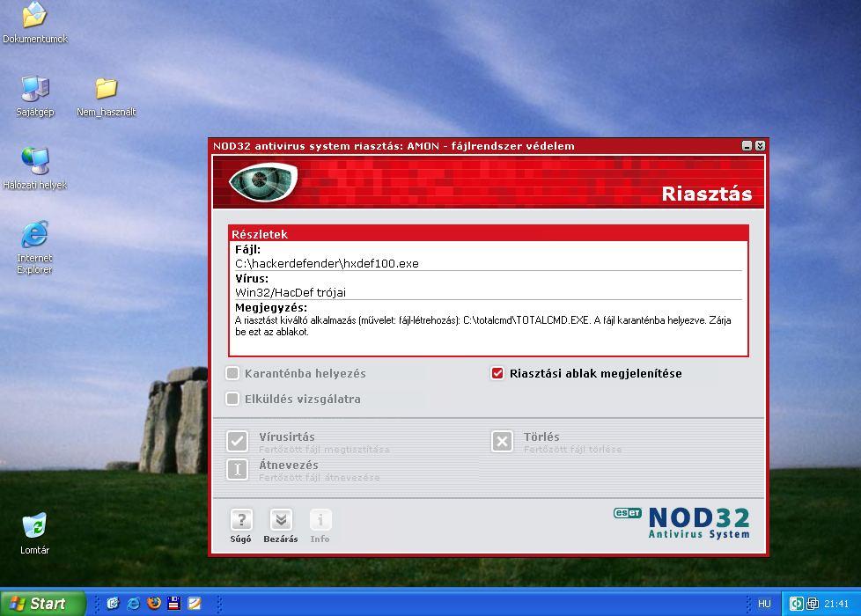Close the NOD32 alert via title bar
This screenshot has height=616, width=861.
(x=760, y=145)
